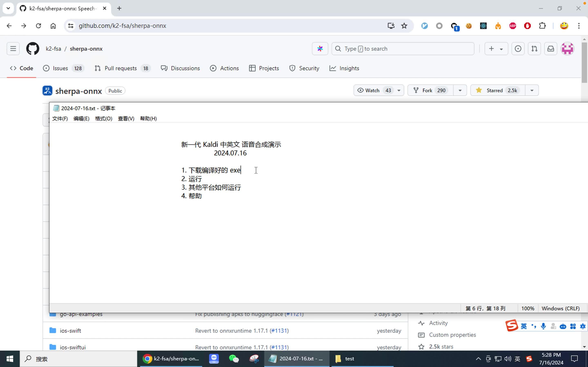Open your GitHub notifications inbox
Screen dimensions: 588x367
click(550, 48)
